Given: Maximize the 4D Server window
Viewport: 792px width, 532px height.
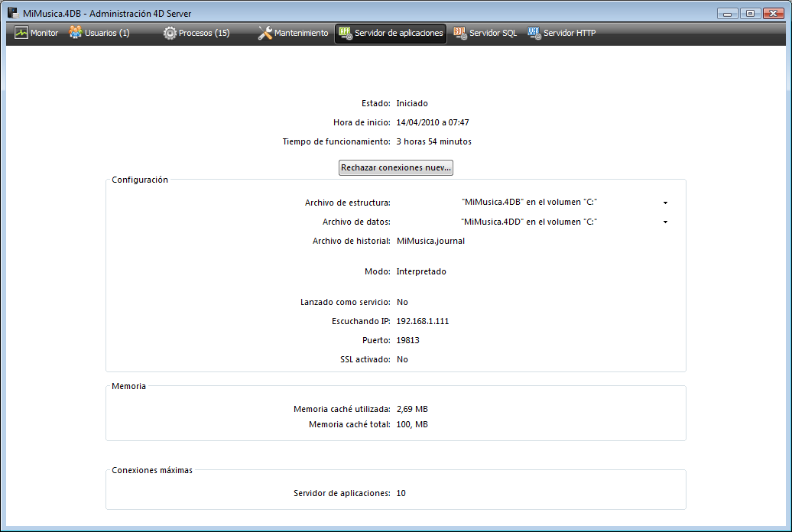Looking at the screenshot, I should pyautogui.click(x=750, y=13).
